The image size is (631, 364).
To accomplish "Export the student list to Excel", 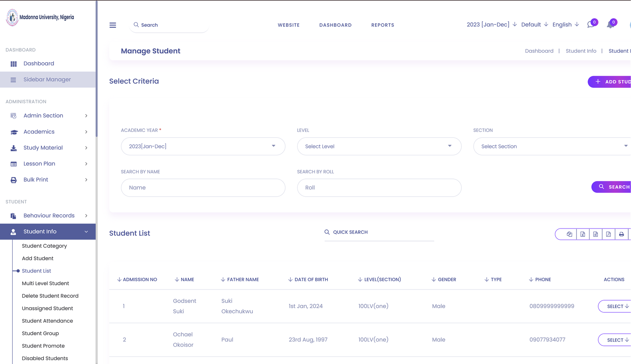I will (x=583, y=234).
